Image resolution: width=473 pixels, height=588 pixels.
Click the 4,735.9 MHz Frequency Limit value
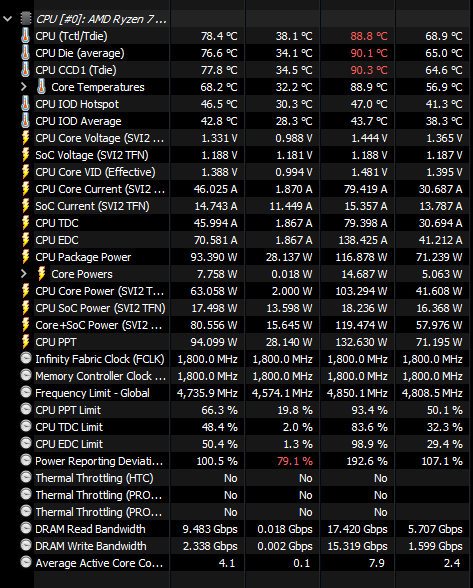(x=207, y=393)
